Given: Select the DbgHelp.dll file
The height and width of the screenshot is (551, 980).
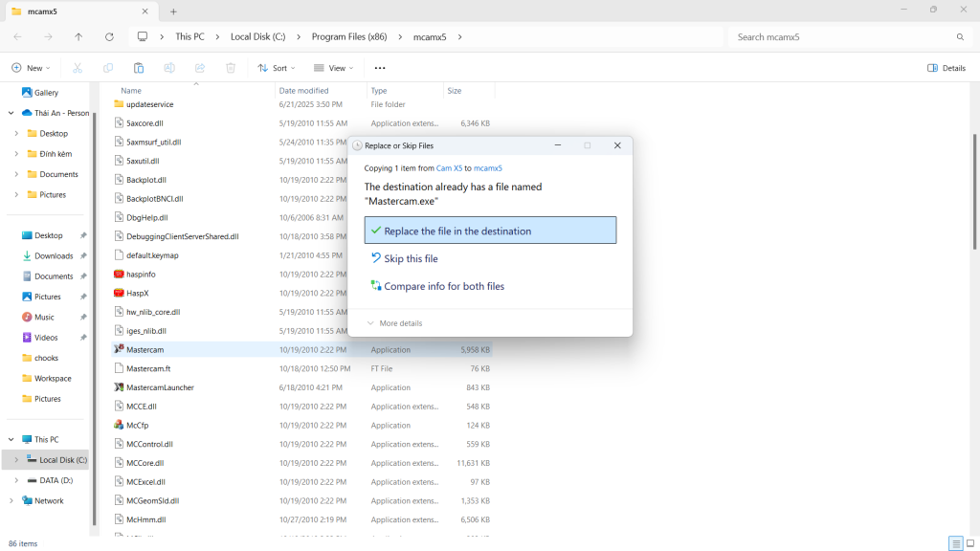Looking at the screenshot, I should click(146, 217).
